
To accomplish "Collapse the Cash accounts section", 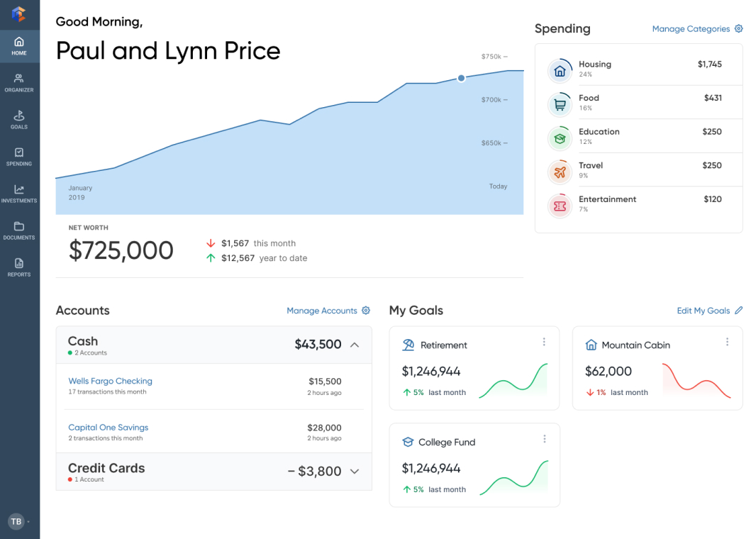I will pyautogui.click(x=355, y=345).
